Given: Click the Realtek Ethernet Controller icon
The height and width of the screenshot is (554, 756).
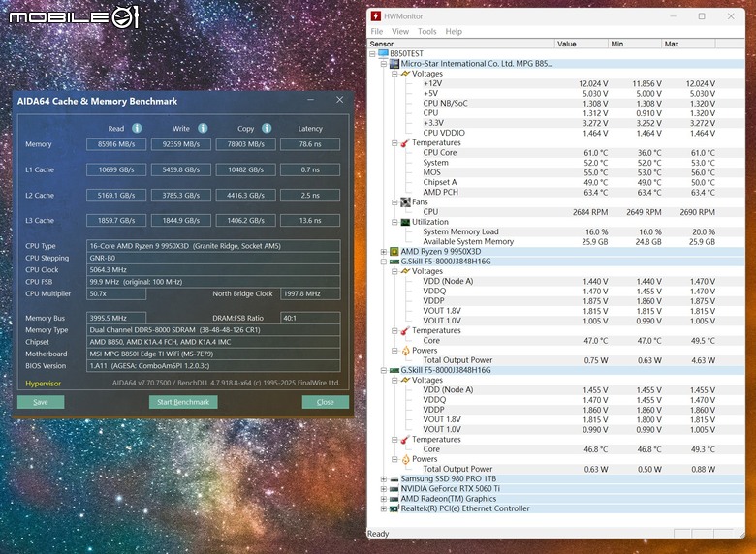Looking at the screenshot, I should pyautogui.click(x=394, y=508).
